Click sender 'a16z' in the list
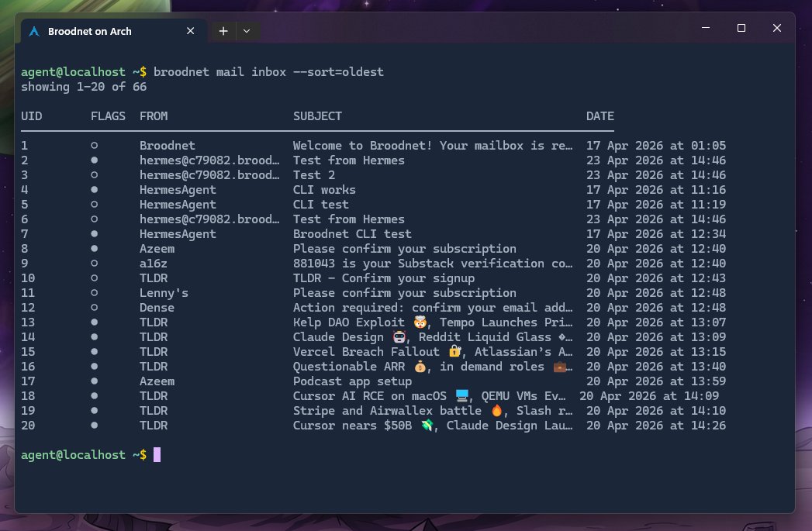Viewport: 812px width, 531px height. coord(154,264)
